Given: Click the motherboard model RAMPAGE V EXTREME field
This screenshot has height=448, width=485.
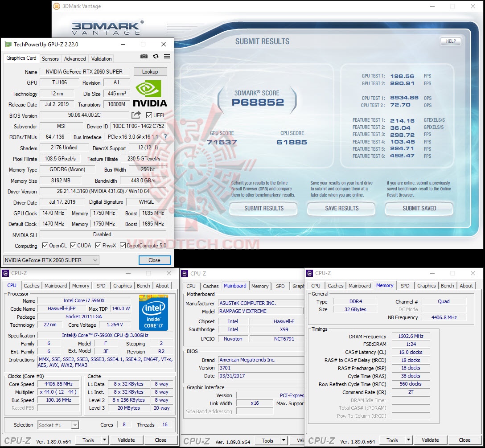Looking at the screenshot, I should (x=260, y=311).
